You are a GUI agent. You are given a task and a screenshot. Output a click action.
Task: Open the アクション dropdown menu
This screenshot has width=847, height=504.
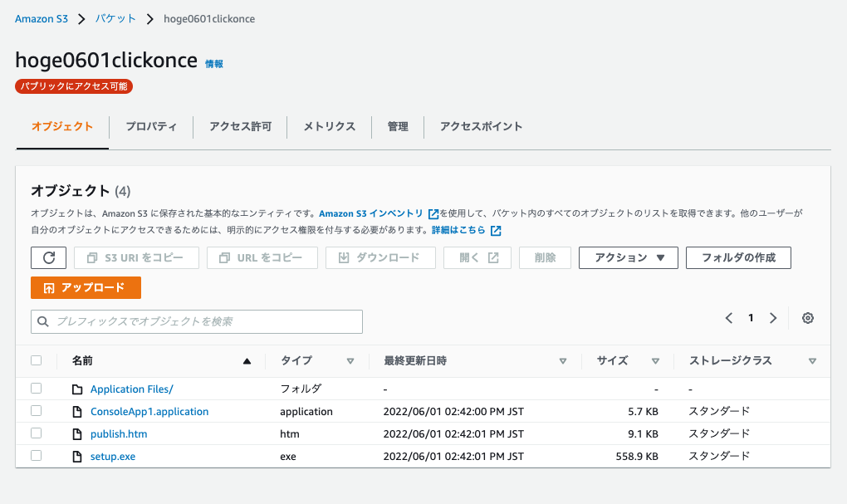(628, 257)
